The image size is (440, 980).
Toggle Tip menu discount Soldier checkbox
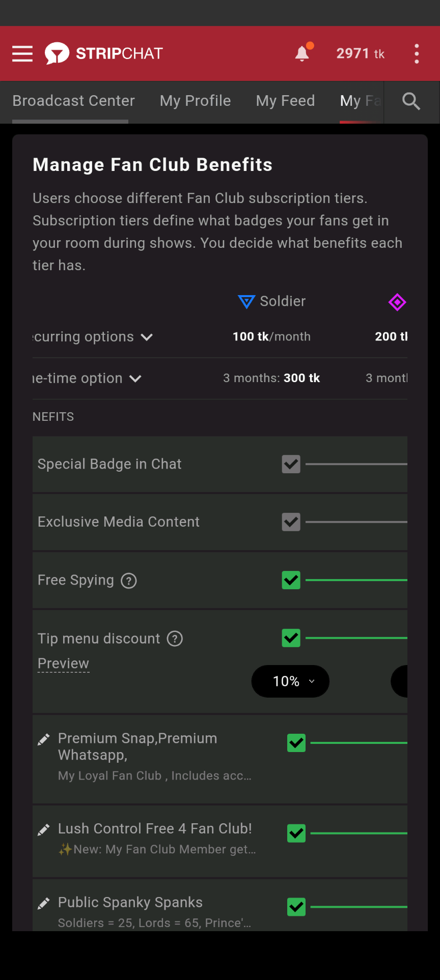(291, 638)
